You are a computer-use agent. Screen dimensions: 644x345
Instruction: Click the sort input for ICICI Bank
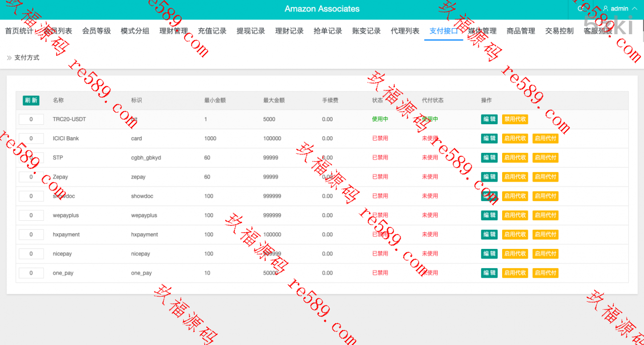(31, 138)
